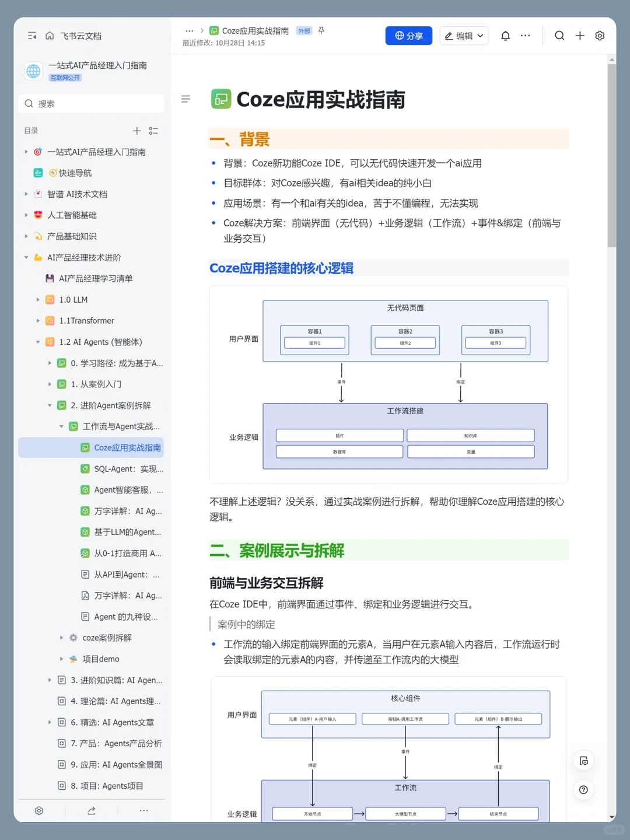
Task: Go to Feishu docs home icon
Action: click(x=50, y=36)
